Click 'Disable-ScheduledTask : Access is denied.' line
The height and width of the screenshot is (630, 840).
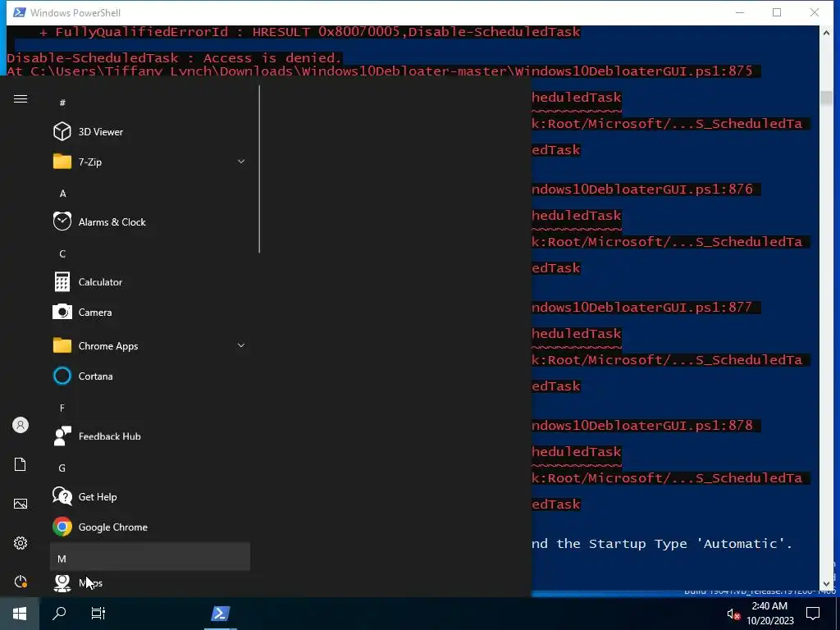coord(174,58)
